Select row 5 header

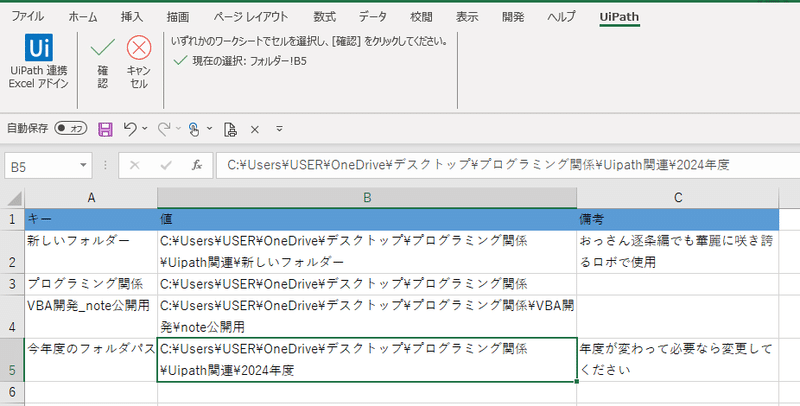click(12, 360)
